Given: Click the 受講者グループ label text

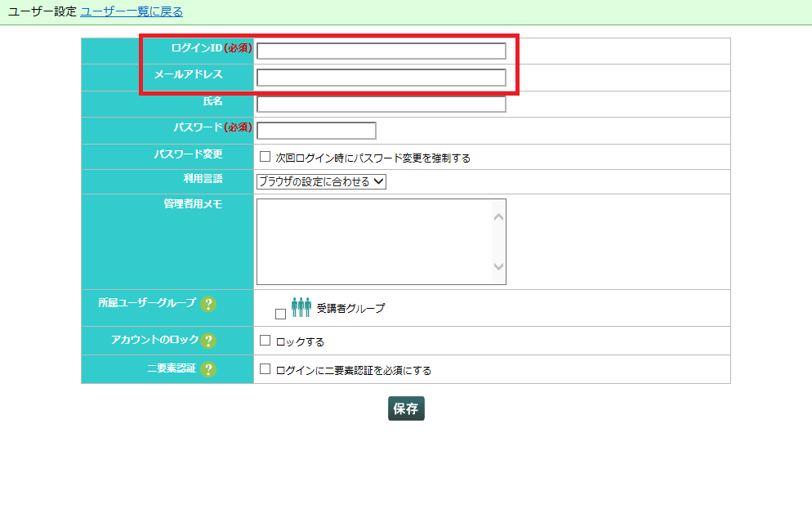Looking at the screenshot, I should 350,308.
